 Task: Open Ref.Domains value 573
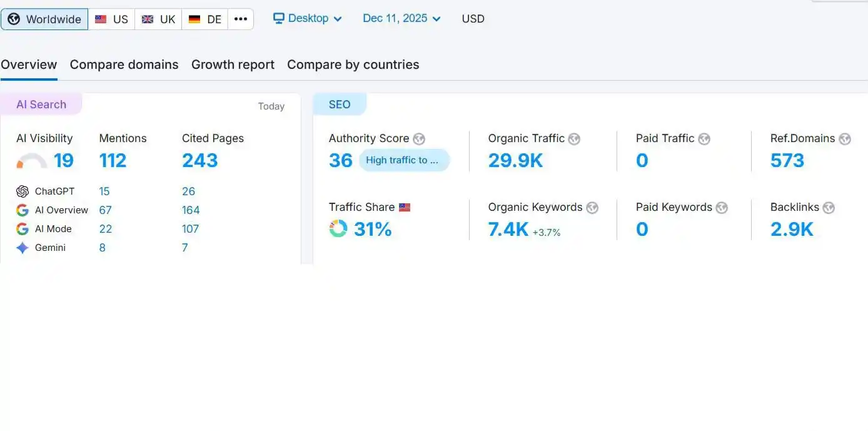coord(787,161)
